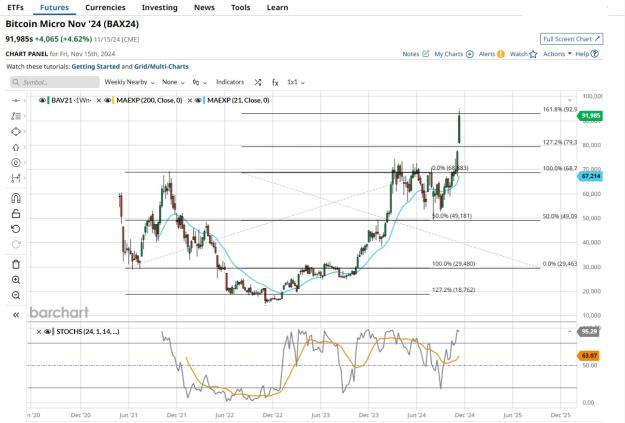Screen dimensions: 625x423
Task: Toggle visibility of MAEXP 200 study
Action: pos(108,100)
